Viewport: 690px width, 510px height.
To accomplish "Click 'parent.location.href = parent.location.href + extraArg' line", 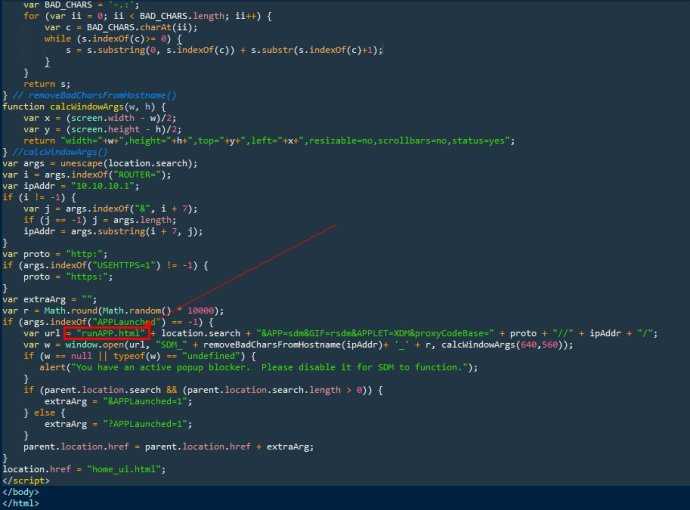I will (169, 447).
